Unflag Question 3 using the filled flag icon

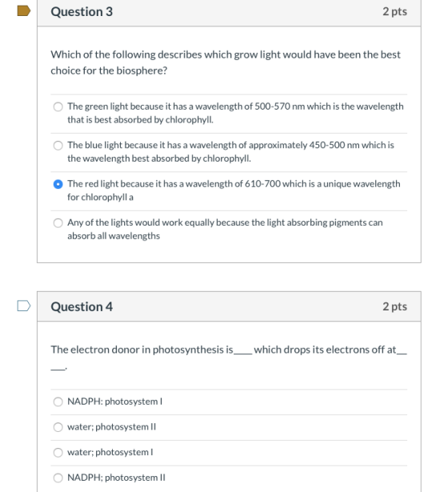click(24, 11)
